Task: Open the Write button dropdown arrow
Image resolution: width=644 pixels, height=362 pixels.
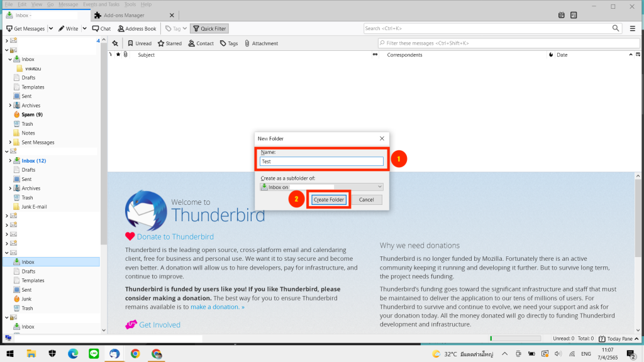Action: (84, 29)
